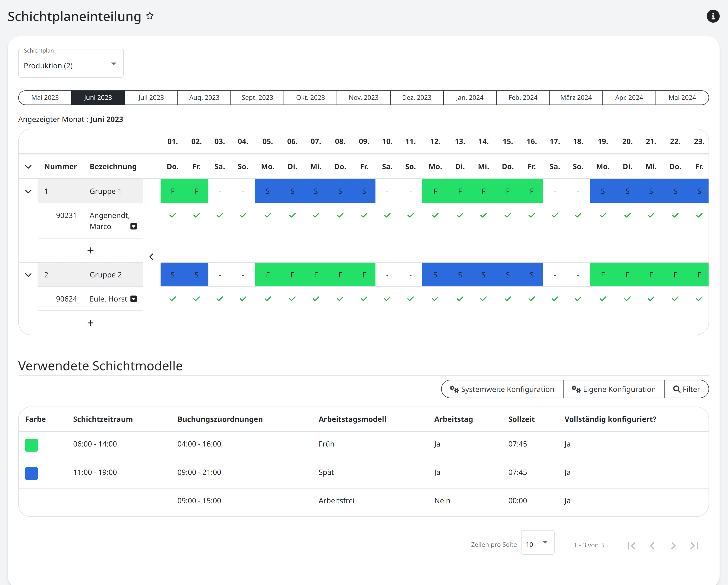Collapse employee column with left arrow
728x585 pixels.
point(151,257)
